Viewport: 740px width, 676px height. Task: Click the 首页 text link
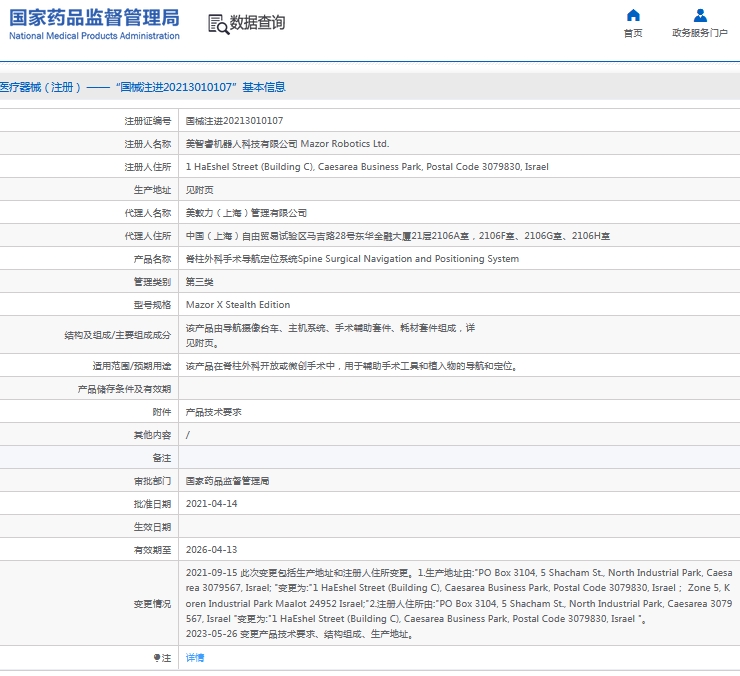coord(633,33)
